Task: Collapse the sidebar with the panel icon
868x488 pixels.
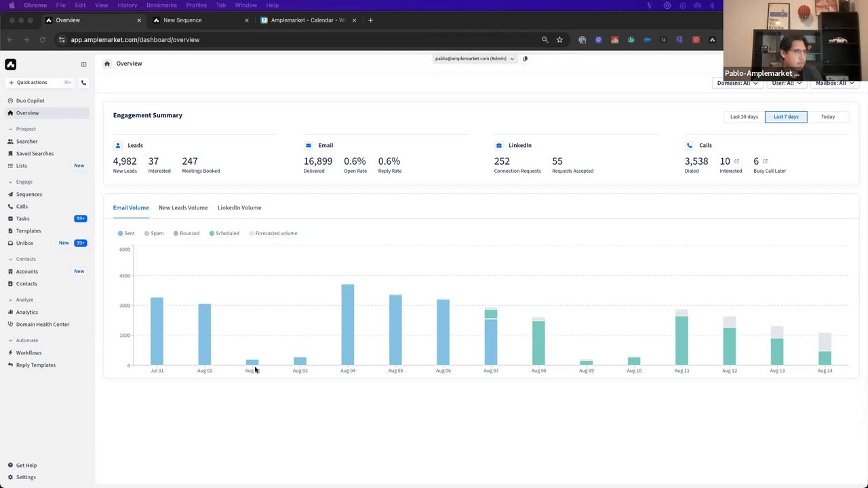Action: (83, 64)
